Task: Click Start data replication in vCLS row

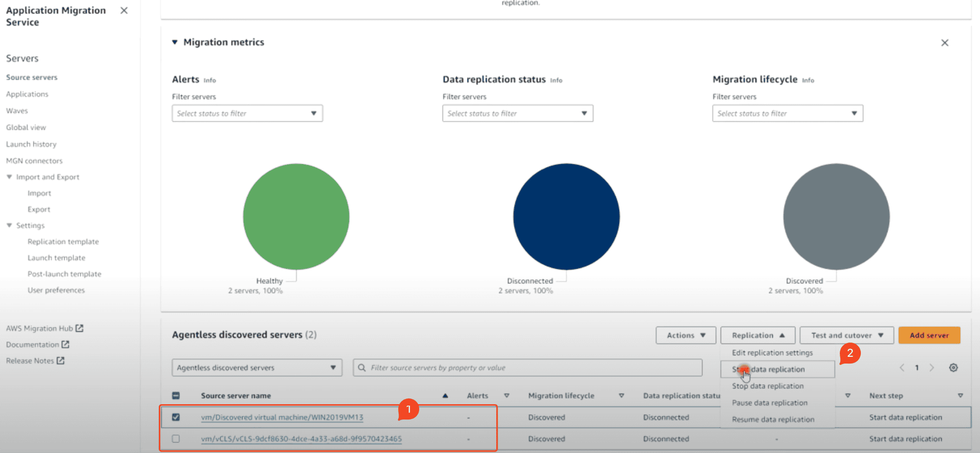Action: (905, 439)
